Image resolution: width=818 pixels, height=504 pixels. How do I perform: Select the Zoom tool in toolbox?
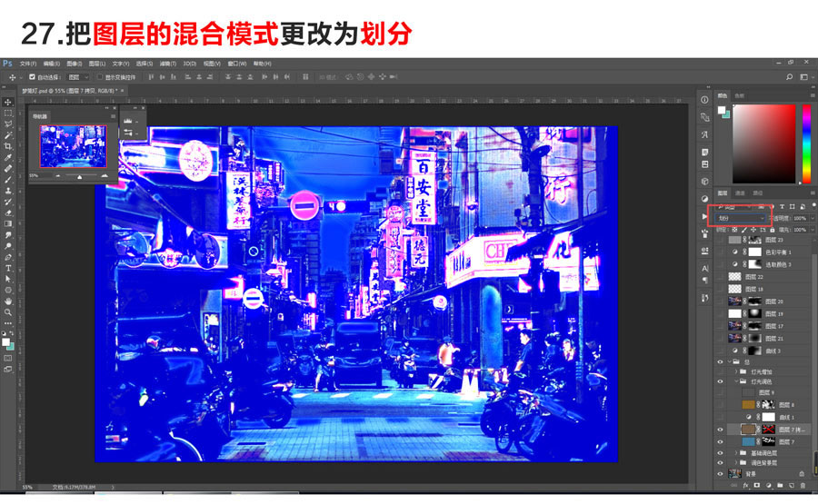click(x=8, y=312)
